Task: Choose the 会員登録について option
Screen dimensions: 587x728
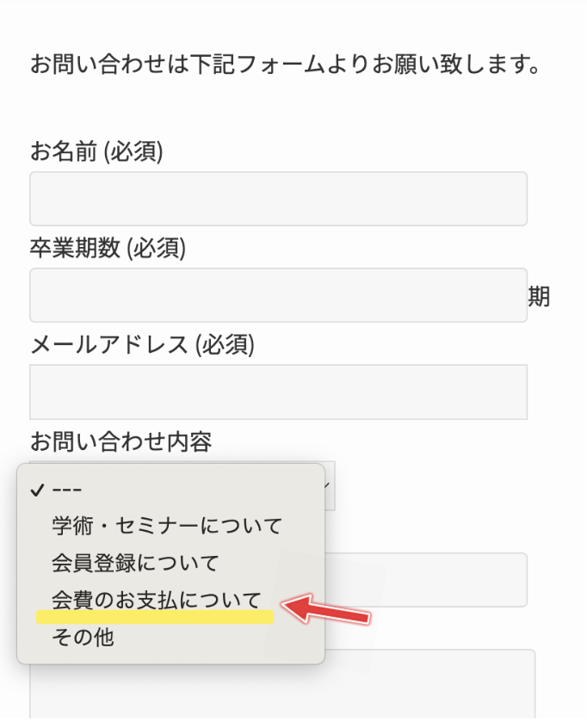Action: pos(136,563)
